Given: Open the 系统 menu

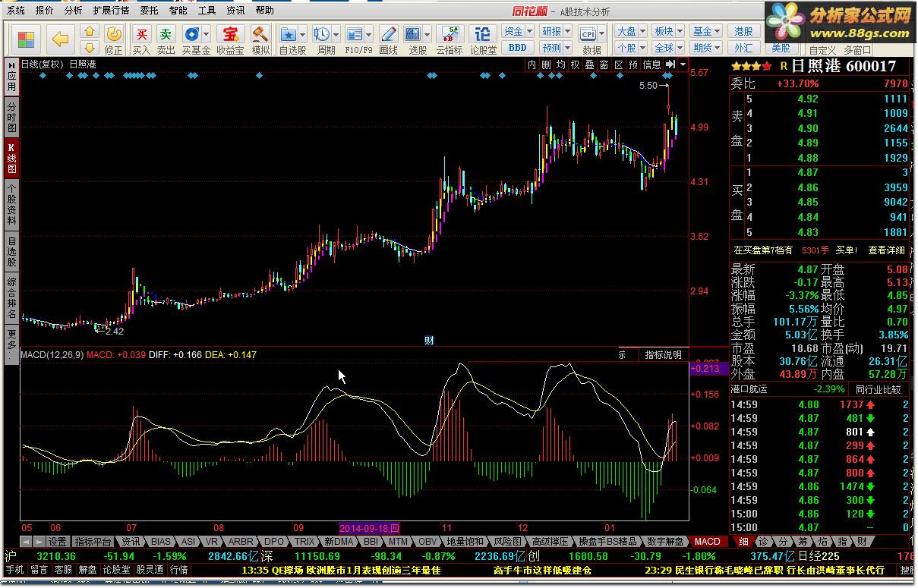Looking at the screenshot, I should pos(15,11).
